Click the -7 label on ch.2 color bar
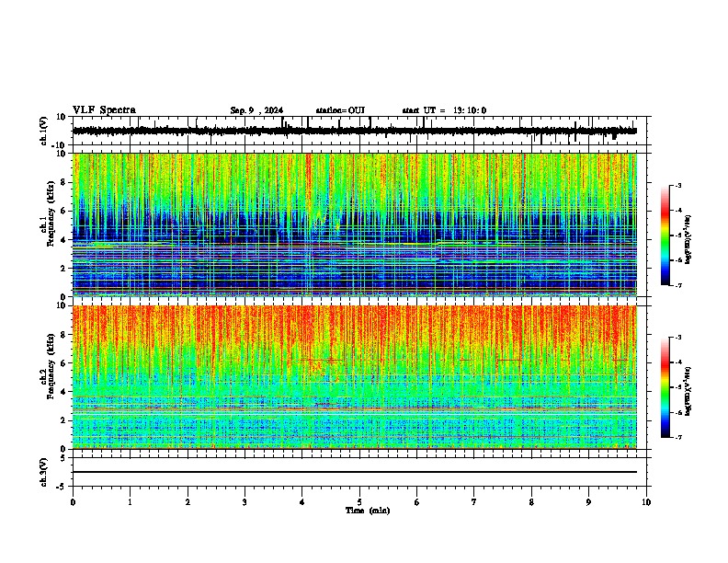 click(x=677, y=437)
